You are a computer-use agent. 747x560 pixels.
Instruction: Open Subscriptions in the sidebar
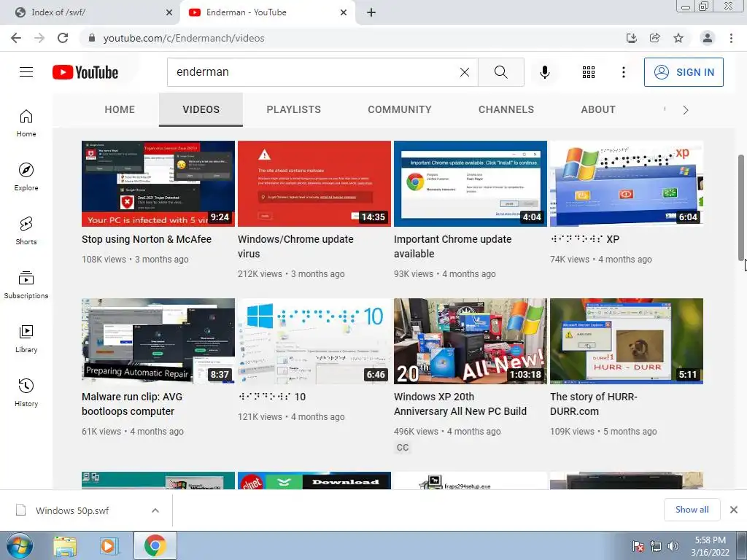point(26,284)
